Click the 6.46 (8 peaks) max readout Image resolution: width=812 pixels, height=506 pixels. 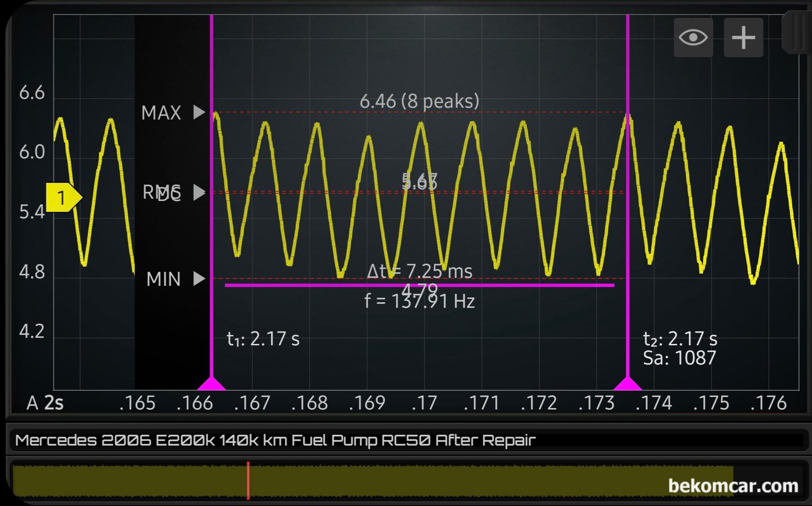coord(419,101)
